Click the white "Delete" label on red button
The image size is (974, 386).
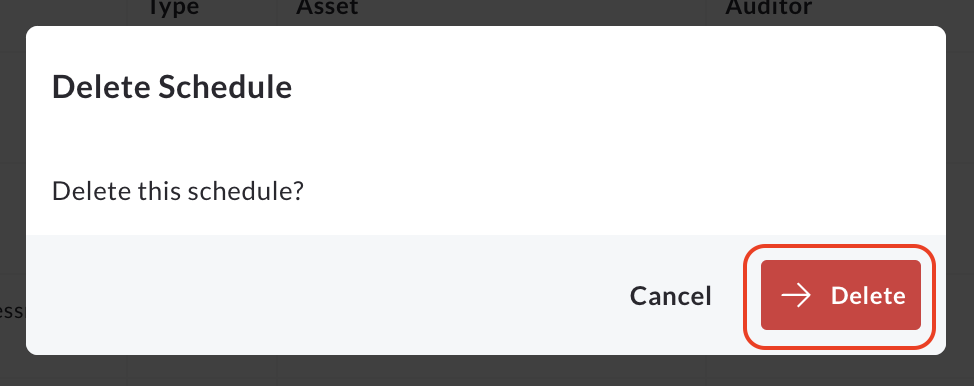[868, 296]
